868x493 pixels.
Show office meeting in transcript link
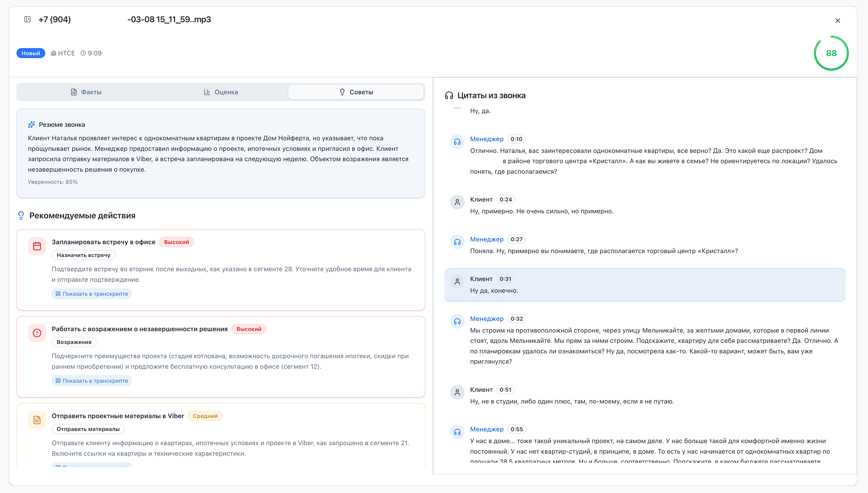(x=92, y=294)
